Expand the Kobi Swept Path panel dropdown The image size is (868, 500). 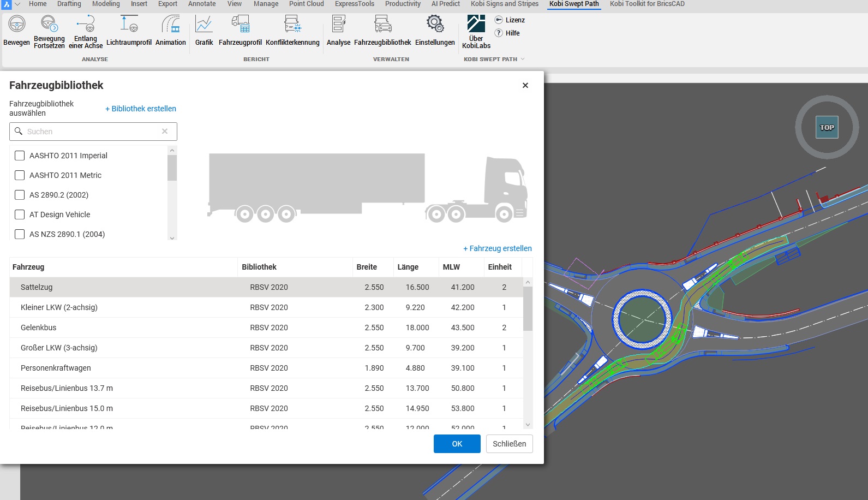coord(523,59)
